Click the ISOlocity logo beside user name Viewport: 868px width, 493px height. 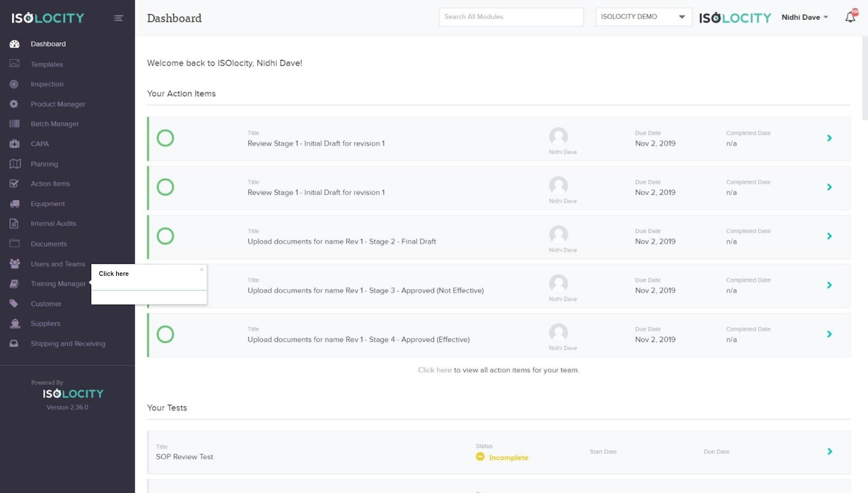735,18
